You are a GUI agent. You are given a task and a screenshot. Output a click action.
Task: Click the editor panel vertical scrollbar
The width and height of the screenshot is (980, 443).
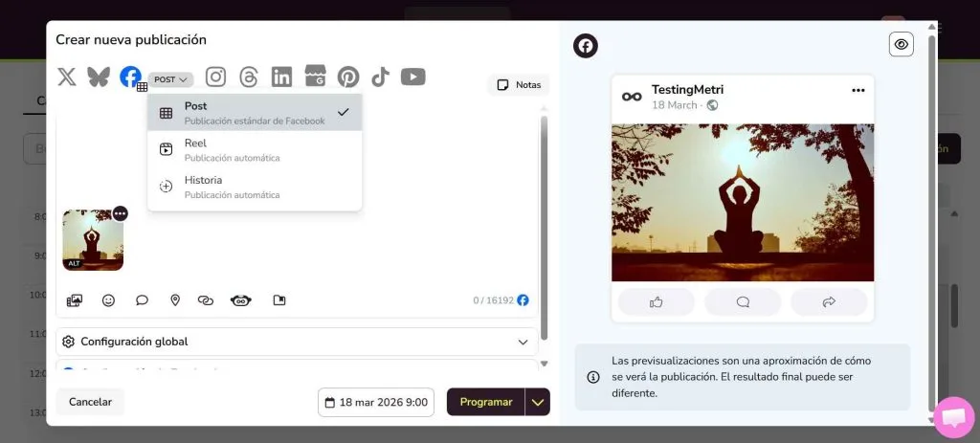tap(544, 228)
